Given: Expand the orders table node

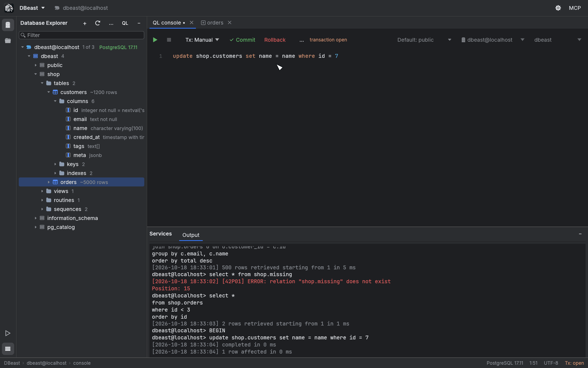Looking at the screenshot, I should (x=49, y=182).
